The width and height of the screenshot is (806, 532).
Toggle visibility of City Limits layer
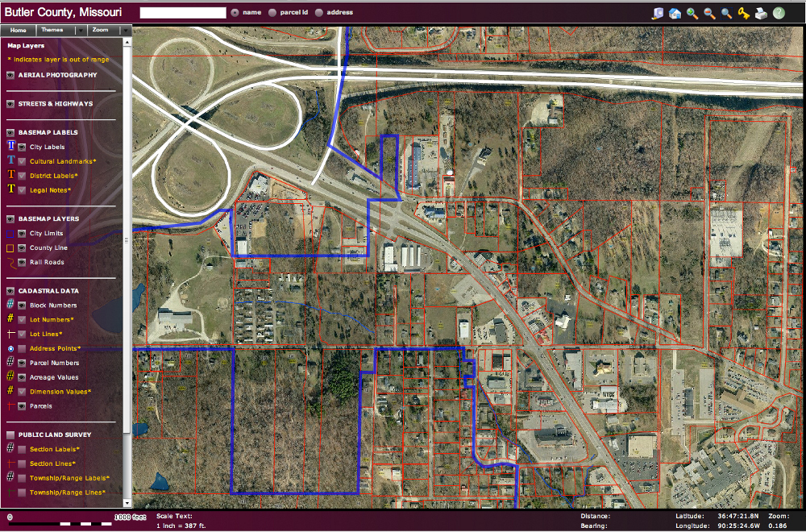[x=22, y=234]
